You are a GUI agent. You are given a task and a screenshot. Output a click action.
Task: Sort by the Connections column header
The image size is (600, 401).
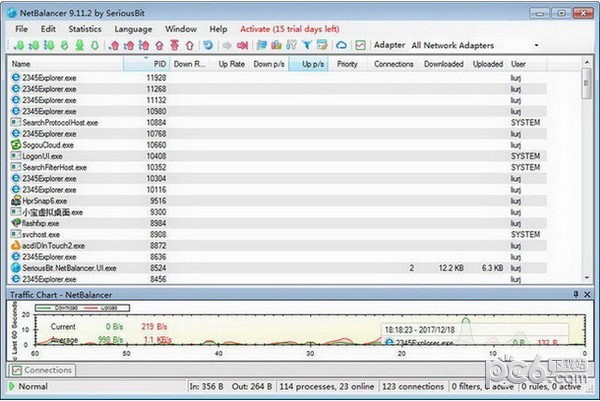[x=393, y=64]
